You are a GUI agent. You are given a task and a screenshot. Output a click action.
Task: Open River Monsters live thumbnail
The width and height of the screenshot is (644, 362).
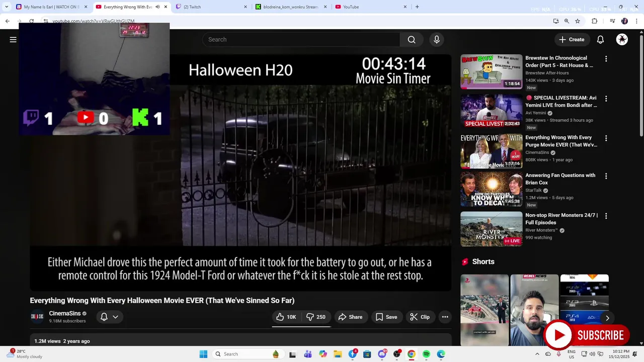point(492,229)
